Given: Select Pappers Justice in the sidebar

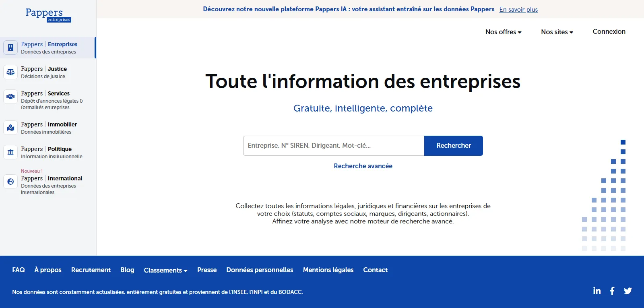Looking at the screenshot, I should coord(48,72).
